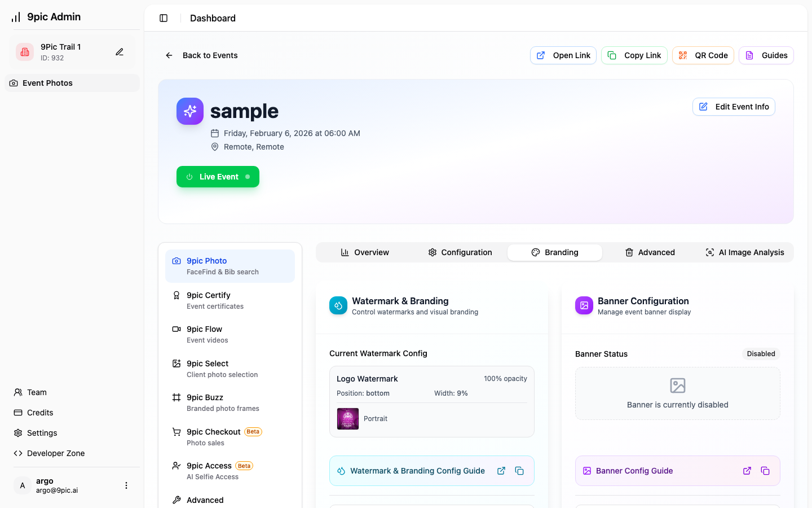Open external link for Banner Config Guide

point(747,471)
